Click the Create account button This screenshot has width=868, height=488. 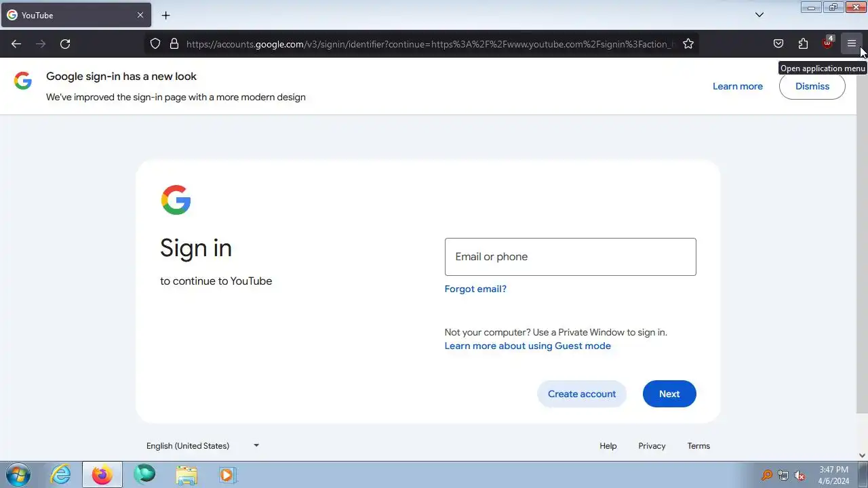(x=582, y=394)
